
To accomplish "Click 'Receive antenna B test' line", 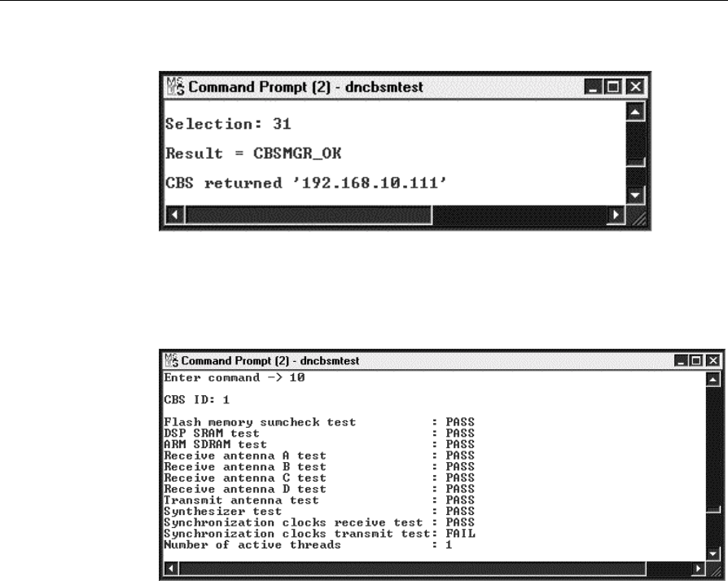I will pos(319,467).
